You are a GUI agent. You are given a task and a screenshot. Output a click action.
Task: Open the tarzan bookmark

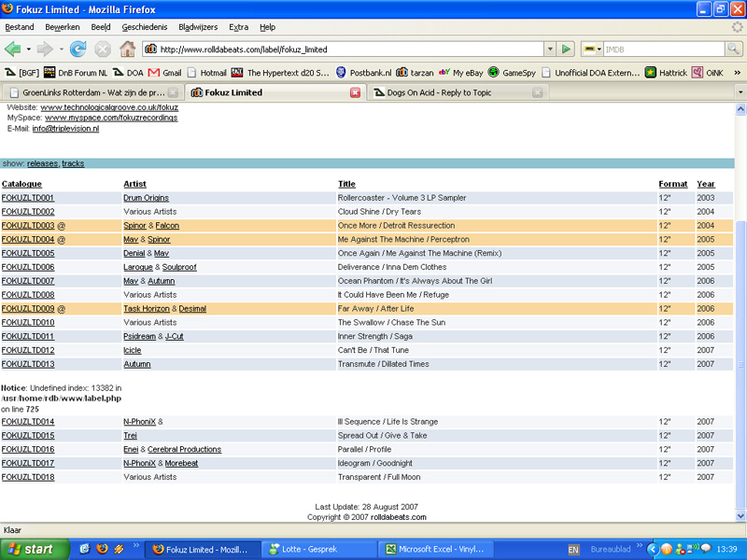pyautogui.click(x=415, y=73)
